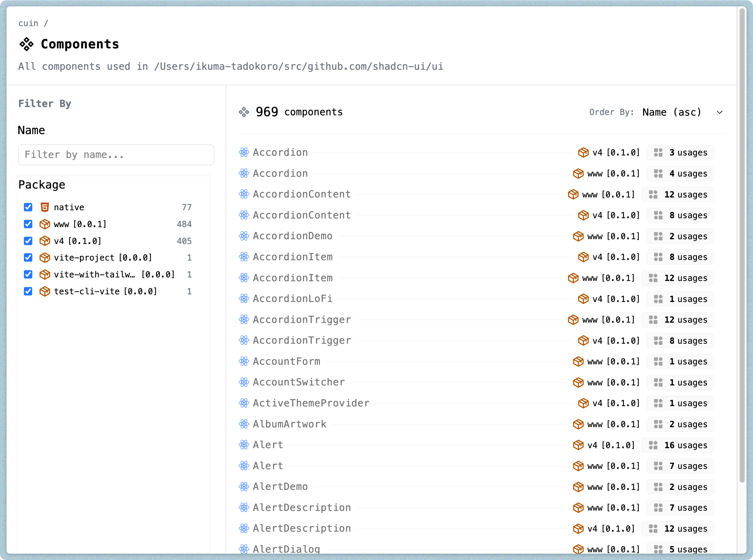Click the 16 usages badge for Alert

[678, 445]
